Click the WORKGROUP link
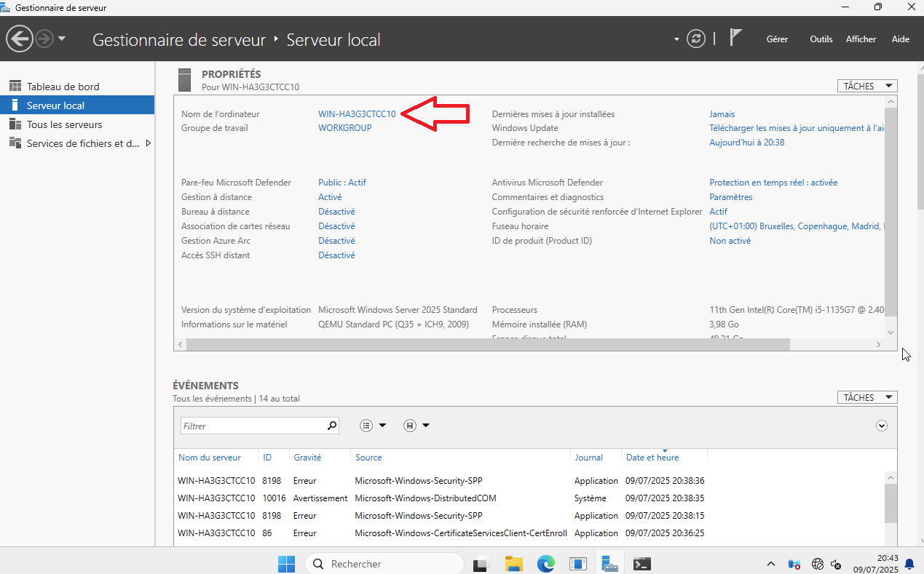 345,128
